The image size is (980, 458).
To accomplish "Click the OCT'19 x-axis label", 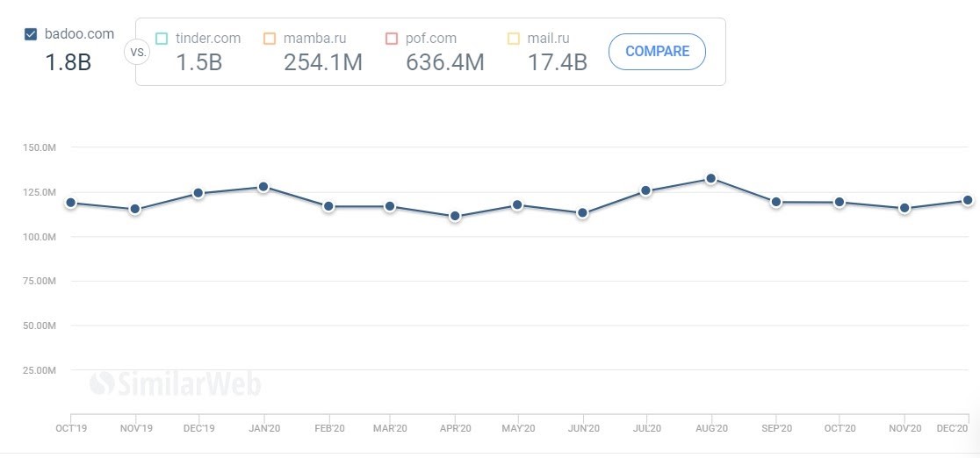I will click(71, 429).
